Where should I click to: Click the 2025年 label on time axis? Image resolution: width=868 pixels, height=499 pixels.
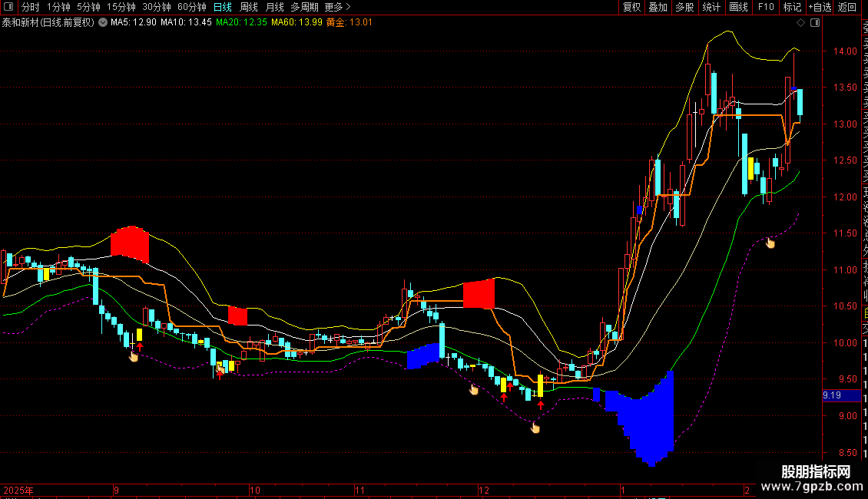click(x=18, y=490)
